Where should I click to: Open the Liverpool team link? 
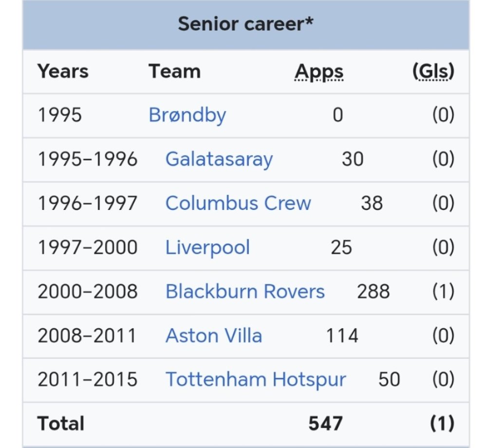207,248
